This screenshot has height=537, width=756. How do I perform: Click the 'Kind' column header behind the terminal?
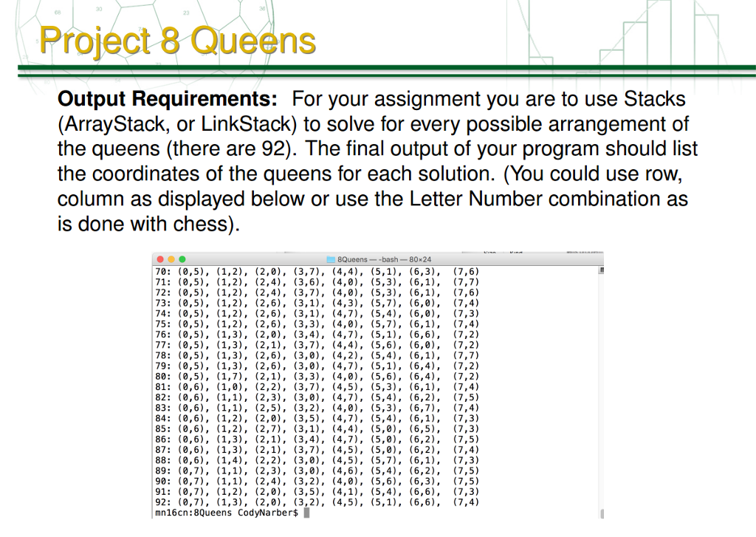[x=517, y=253]
